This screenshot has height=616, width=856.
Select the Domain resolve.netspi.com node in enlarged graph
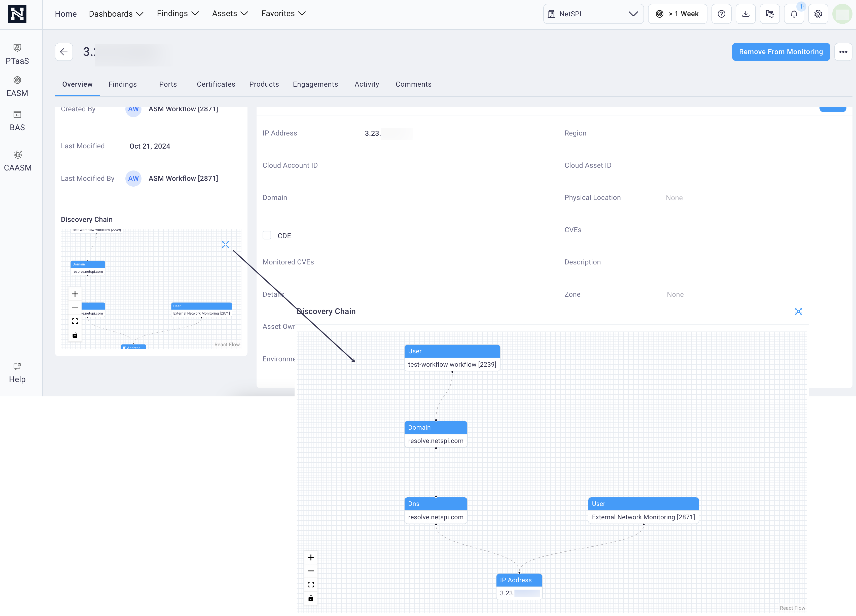(x=436, y=434)
